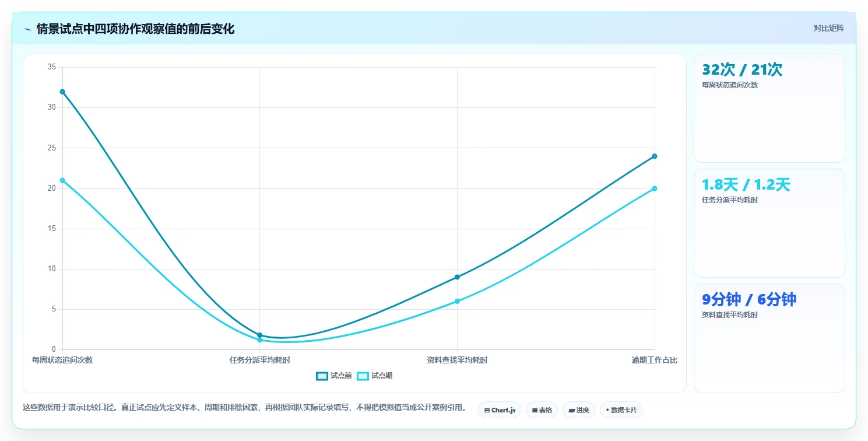The height and width of the screenshot is (441, 868).
Task: Select the 数据卡片 chip
Action: (x=621, y=410)
